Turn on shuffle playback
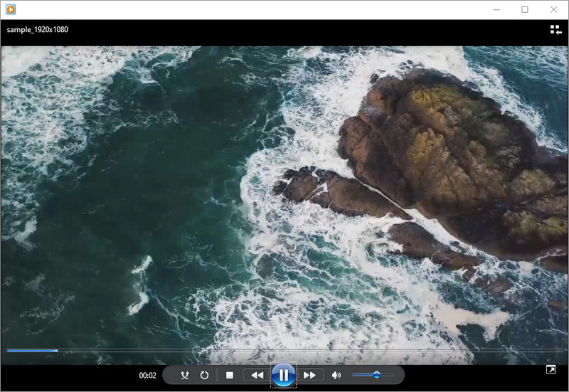The height and width of the screenshot is (392, 569). (185, 375)
